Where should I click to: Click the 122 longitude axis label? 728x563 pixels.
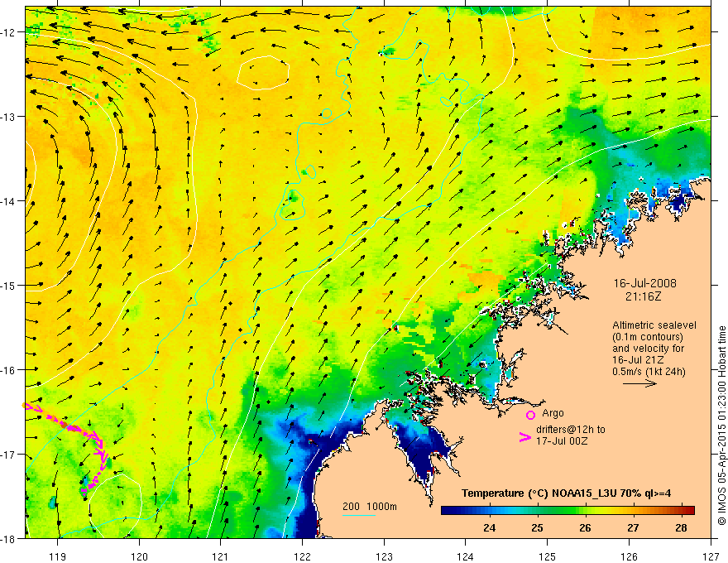302,556
